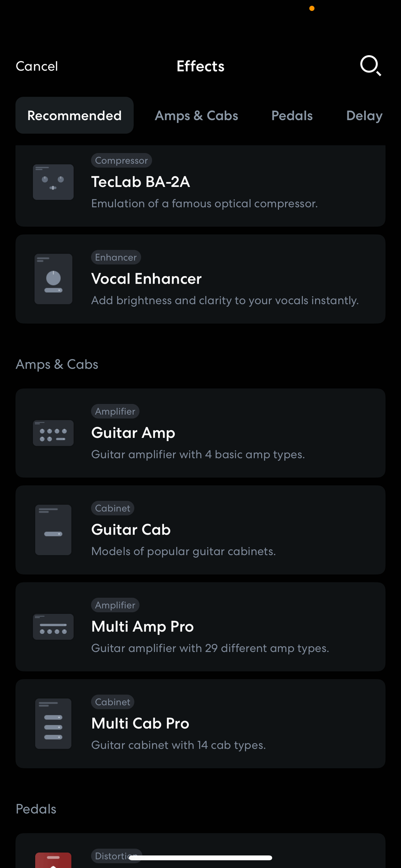Select the Recommended tab
The width and height of the screenshot is (401, 868).
(74, 116)
